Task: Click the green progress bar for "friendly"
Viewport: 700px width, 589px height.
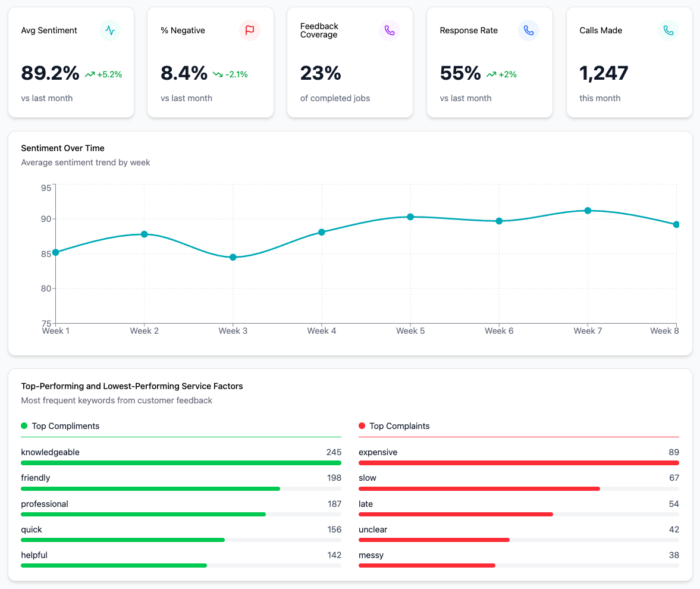Action: point(149,488)
